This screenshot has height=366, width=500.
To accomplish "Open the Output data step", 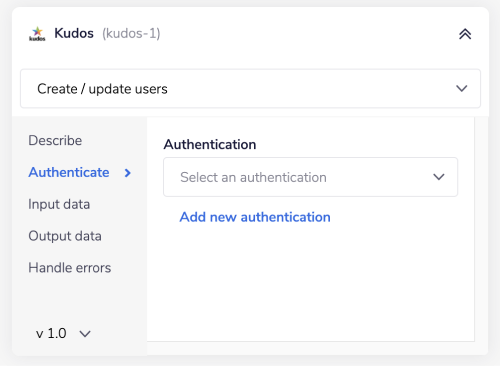I will (x=65, y=236).
